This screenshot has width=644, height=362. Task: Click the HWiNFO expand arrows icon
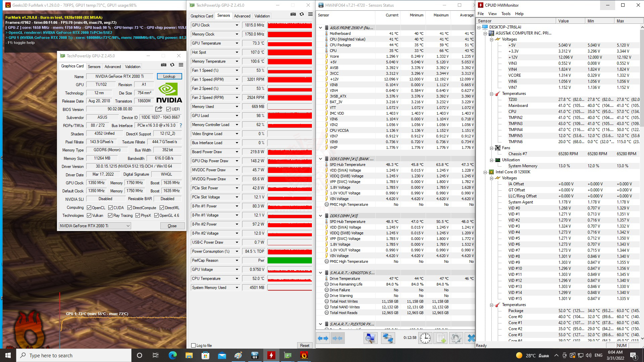click(323, 338)
